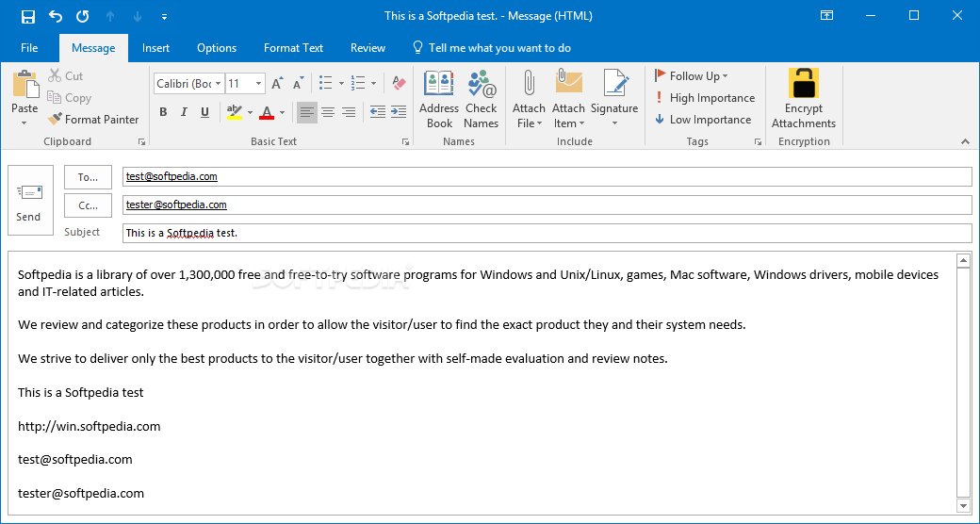
Task: Click Copy in the Clipboard group
Action: (70, 98)
